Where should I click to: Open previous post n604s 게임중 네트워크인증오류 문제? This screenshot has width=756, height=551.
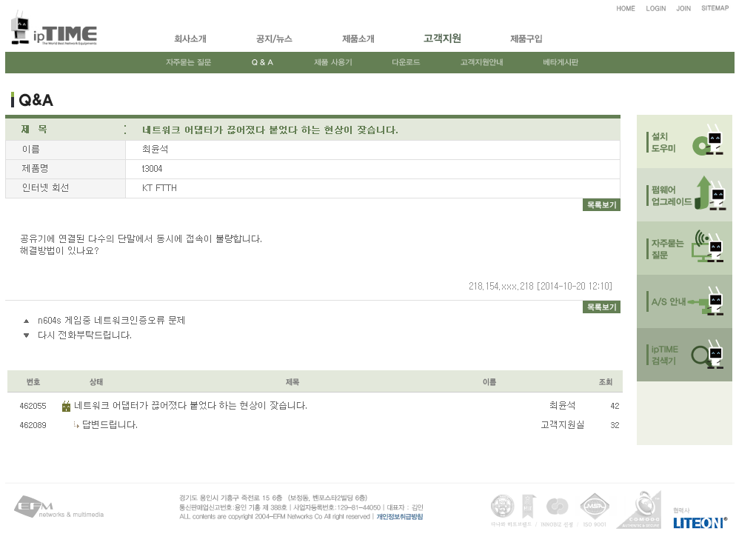coord(111,321)
